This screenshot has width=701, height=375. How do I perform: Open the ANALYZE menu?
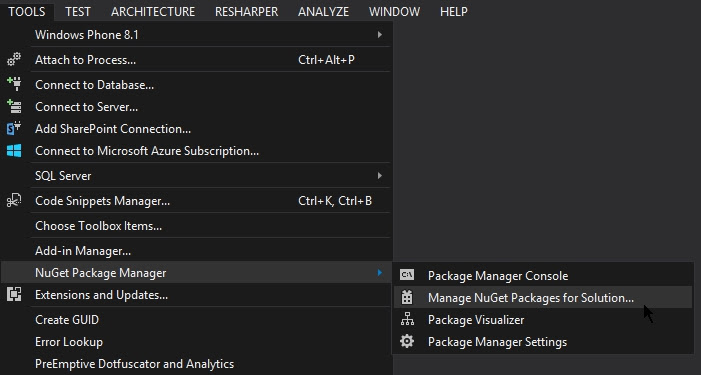323,11
